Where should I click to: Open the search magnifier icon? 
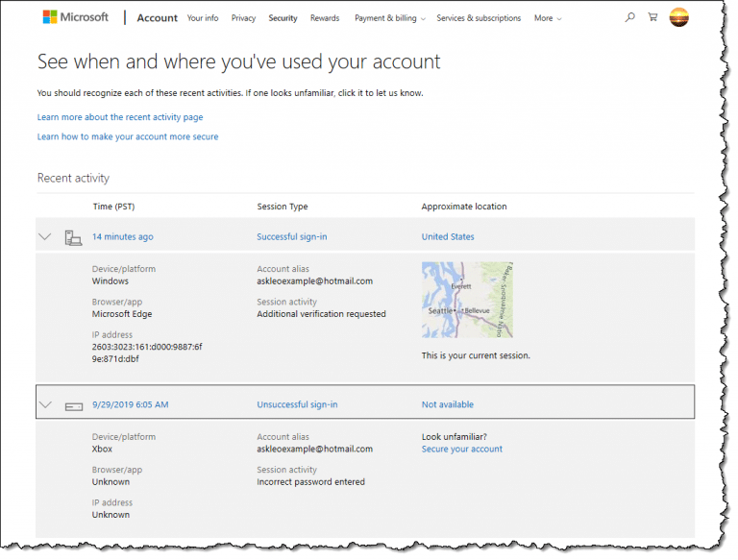pos(629,17)
